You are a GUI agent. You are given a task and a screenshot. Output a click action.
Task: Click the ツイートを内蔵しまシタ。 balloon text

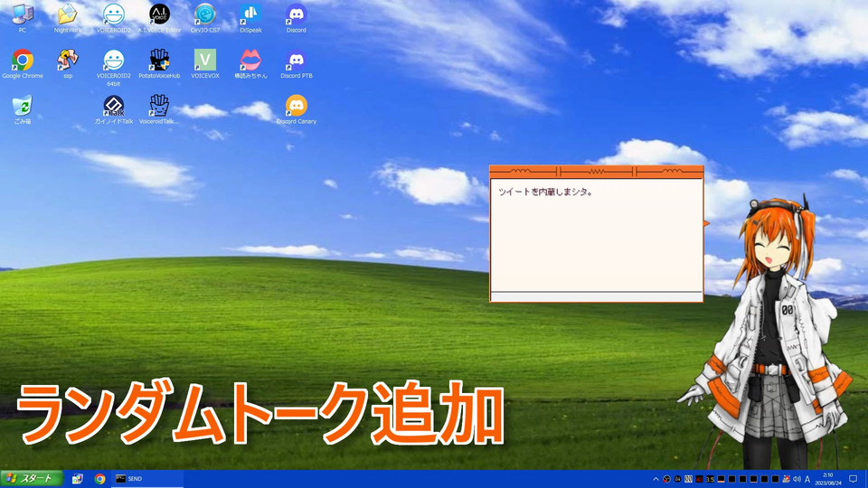click(545, 192)
